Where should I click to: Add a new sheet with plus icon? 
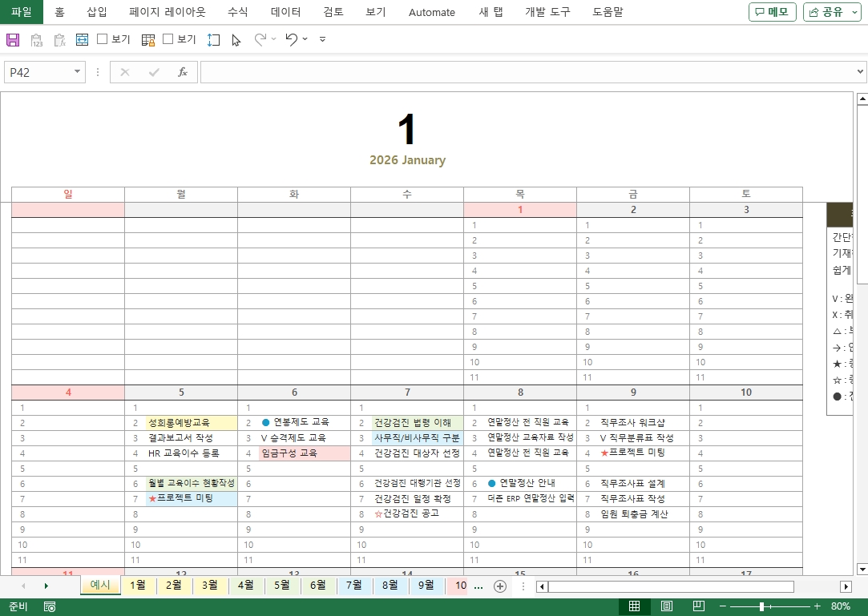pyautogui.click(x=500, y=586)
